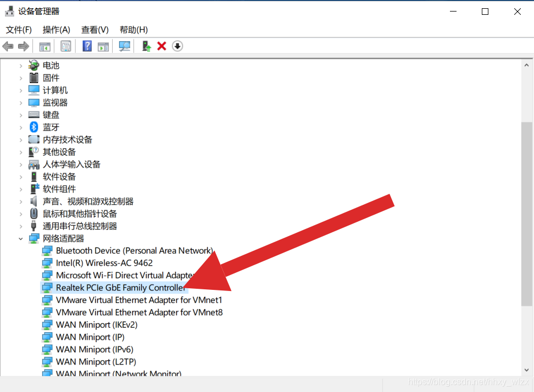
Task: Open the 文件(F) menu
Action: 19,30
